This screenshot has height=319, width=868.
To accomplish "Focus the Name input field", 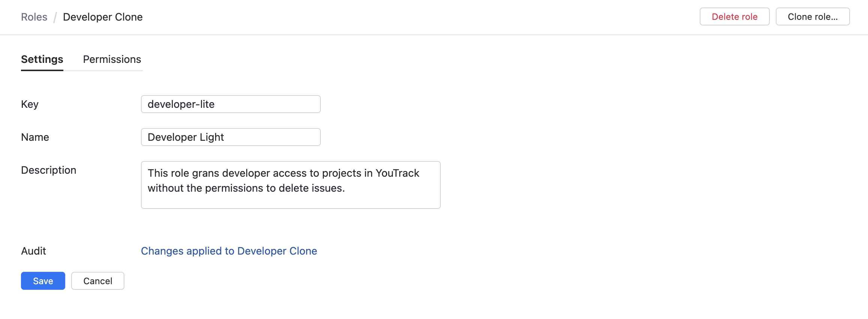I will 230,137.
